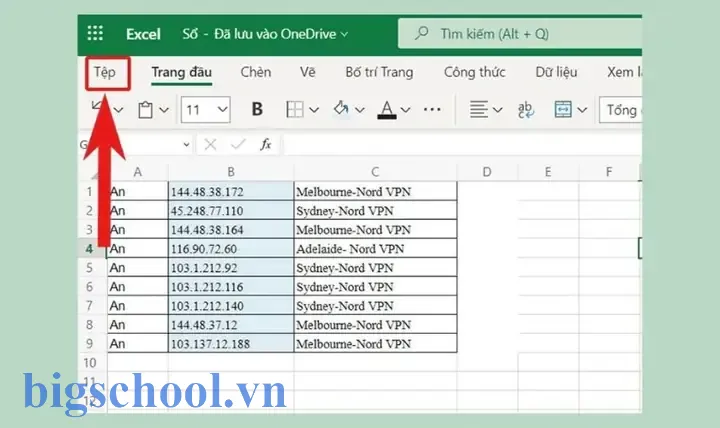Select Sydney-Nord VPN cell in row 7
720x428 pixels.
(375, 306)
